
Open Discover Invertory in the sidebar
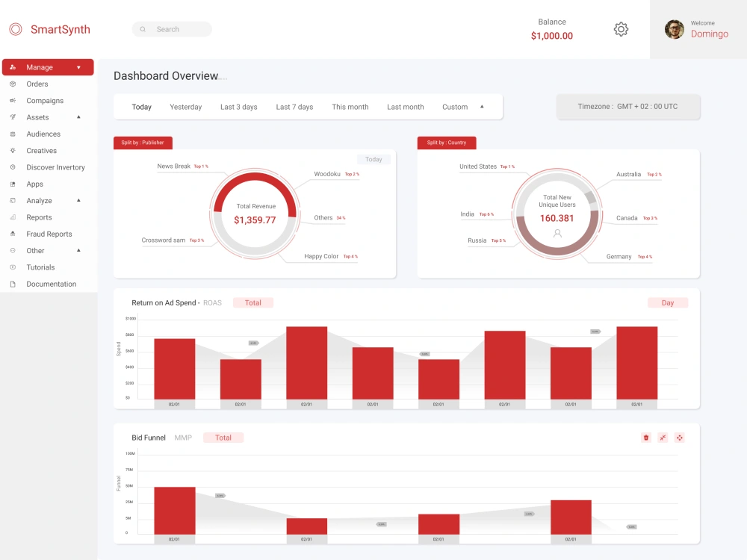click(56, 167)
